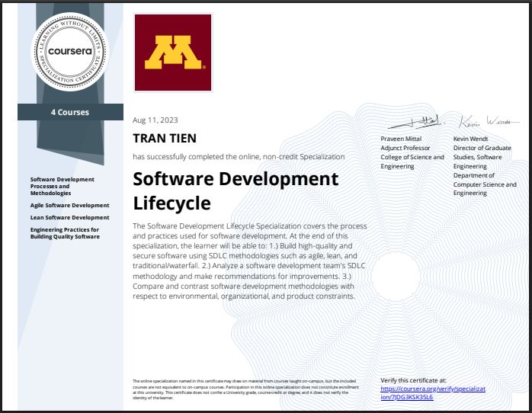Click 'College of Science and Engineering' text
Screen dimensions: 532x413
[412, 162]
